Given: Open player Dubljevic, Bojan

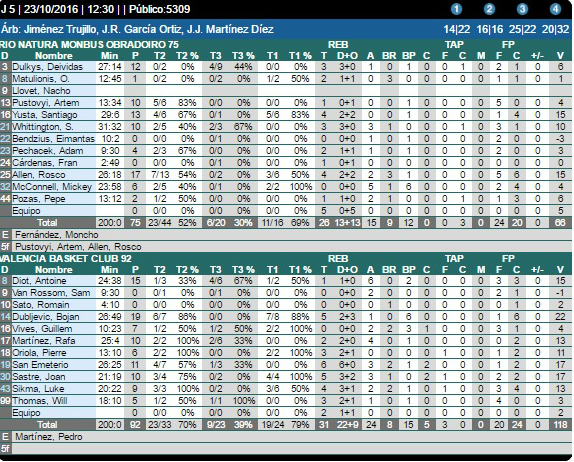Looking at the screenshot, I should pos(45,317).
